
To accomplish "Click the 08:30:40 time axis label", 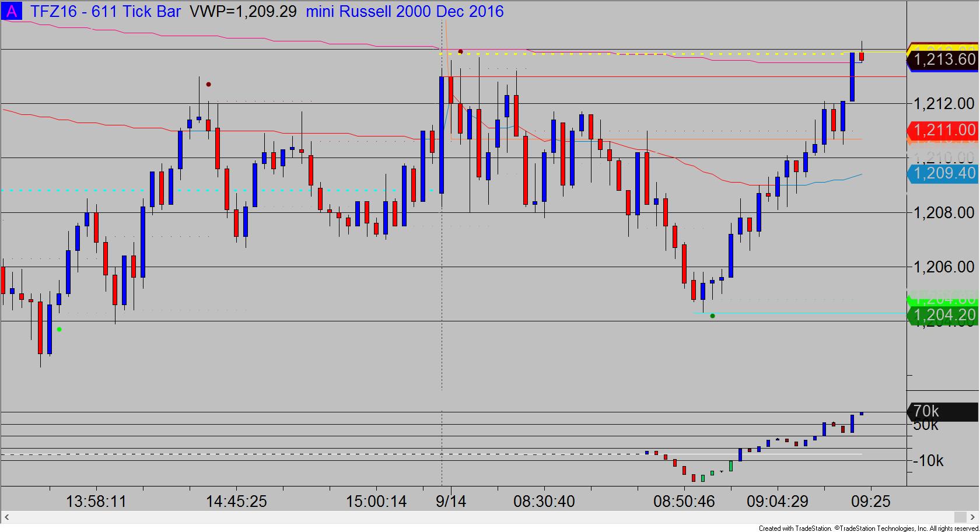I will (x=544, y=502).
